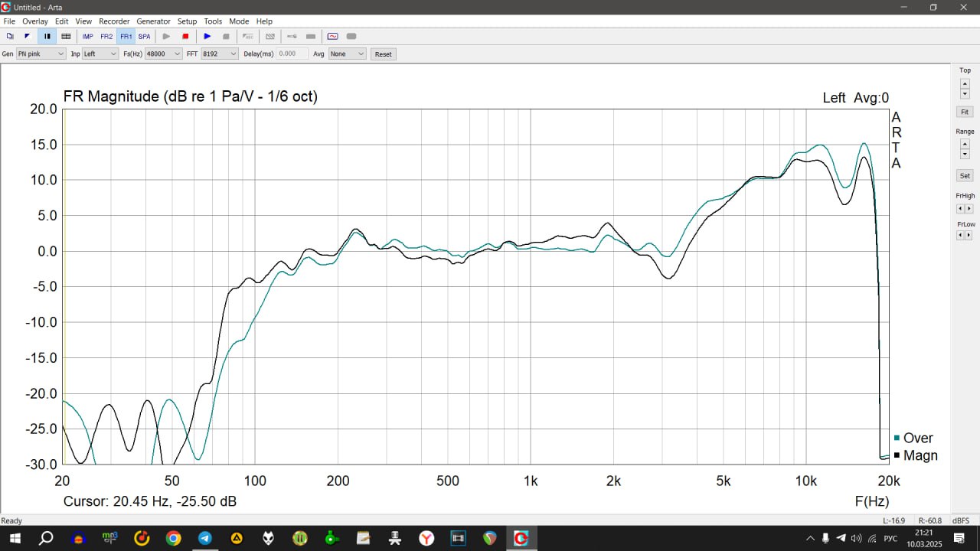Click FrLow right arrow
The height and width of the screenshot is (551, 980).
[969, 235]
